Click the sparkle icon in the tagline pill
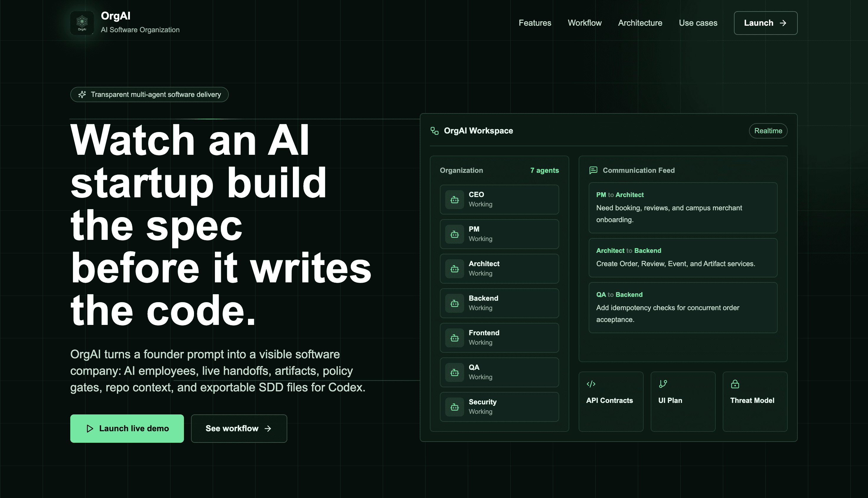The image size is (868, 498). point(82,95)
